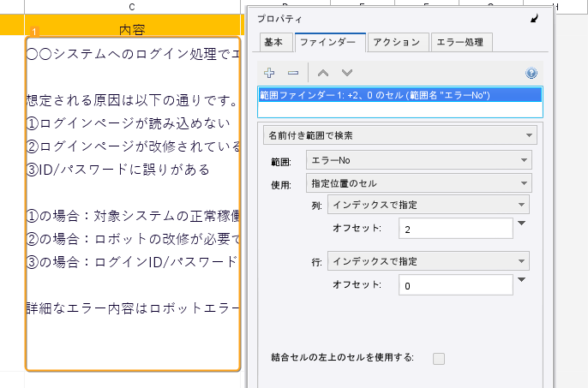The image size is (588, 388).
Task: Click the プロパティ panel title
Action: [279, 19]
